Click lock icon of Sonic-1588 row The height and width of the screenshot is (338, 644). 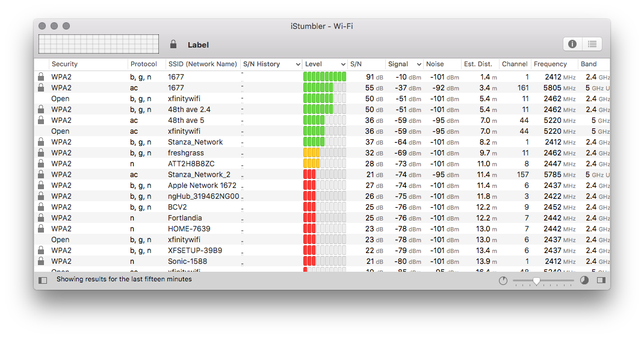[41, 261]
